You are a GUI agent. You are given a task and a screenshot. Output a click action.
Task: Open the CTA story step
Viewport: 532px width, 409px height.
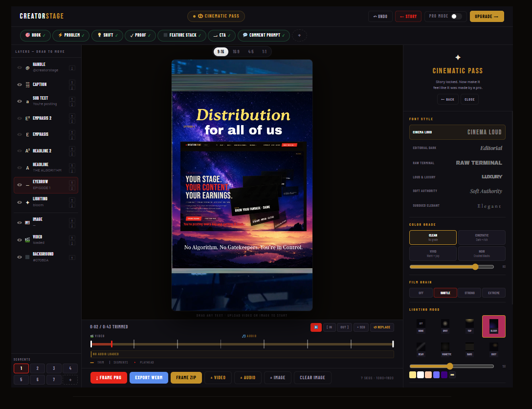pyautogui.click(x=222, y=35)
